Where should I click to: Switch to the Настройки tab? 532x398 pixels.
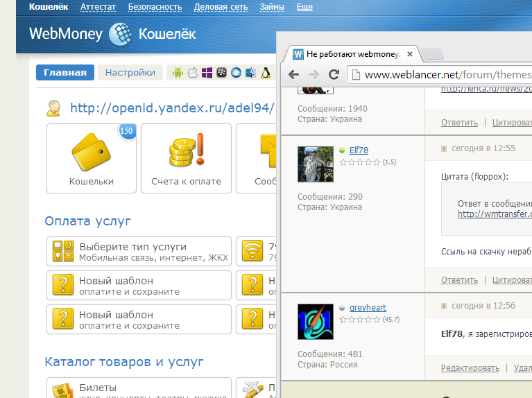pyautogui.click(x=130, y=73)
